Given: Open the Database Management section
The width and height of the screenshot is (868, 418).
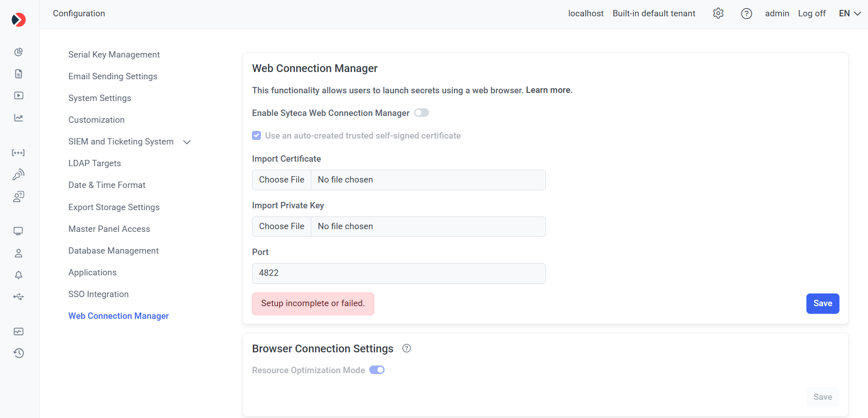Looking at the screenshot, I should point(113,250).
